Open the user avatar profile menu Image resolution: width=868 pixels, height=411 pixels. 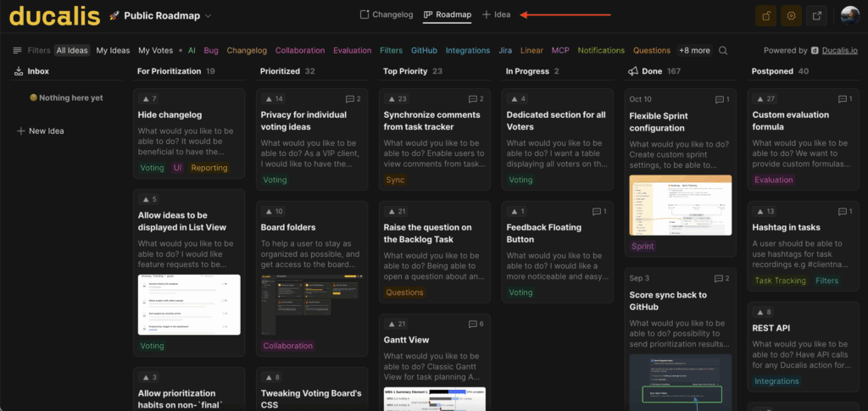click(850, 16)
